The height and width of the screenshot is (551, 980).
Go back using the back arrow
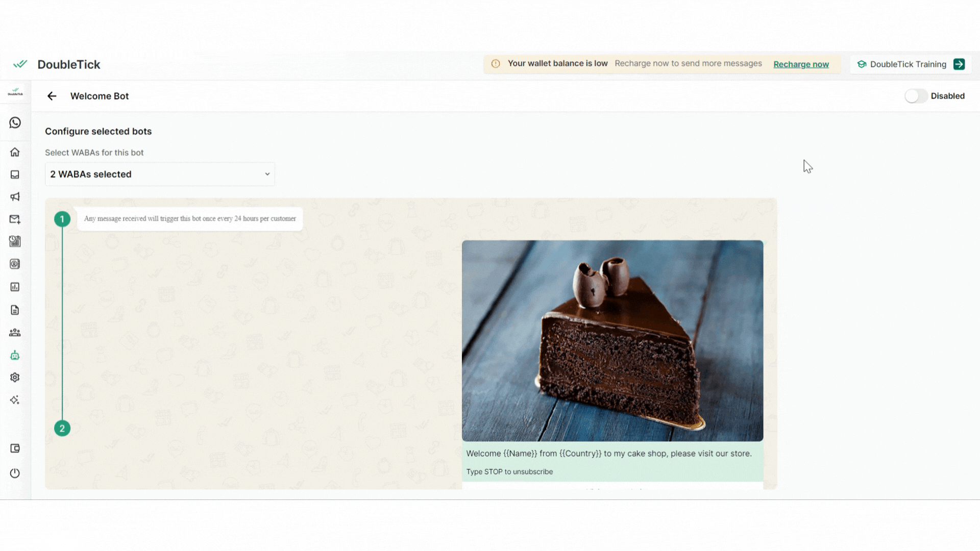(x=52, y=96)
